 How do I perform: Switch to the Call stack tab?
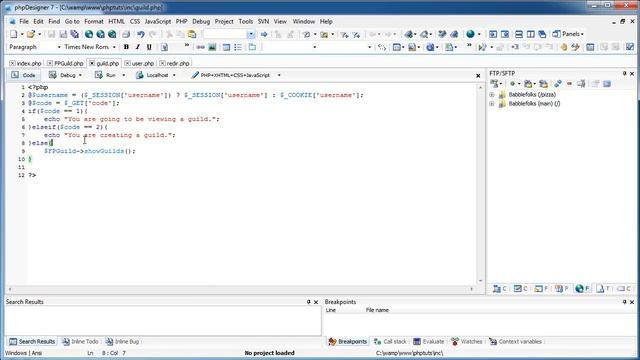[x=390, y=342]
